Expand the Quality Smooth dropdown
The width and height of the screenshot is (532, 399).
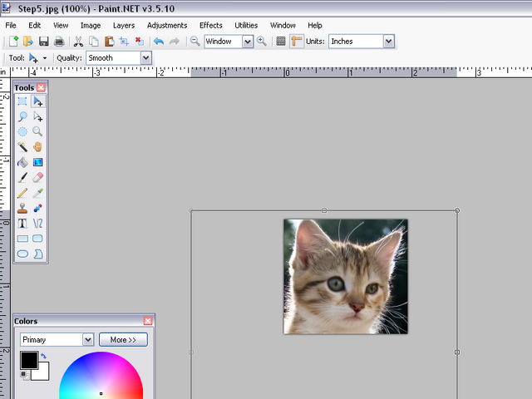click(146, 58)
